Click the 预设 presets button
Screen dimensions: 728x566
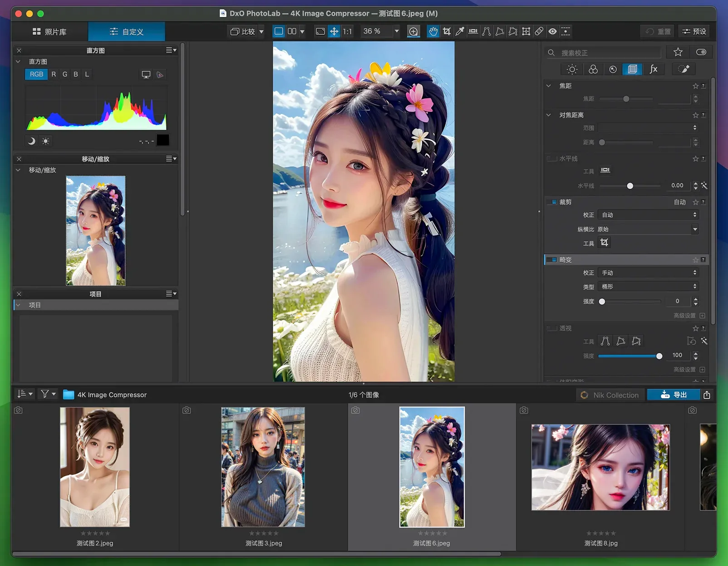click(694, 31)
